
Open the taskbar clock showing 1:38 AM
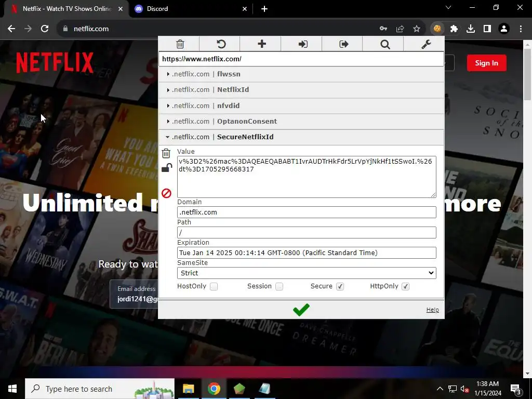[487, 389]
